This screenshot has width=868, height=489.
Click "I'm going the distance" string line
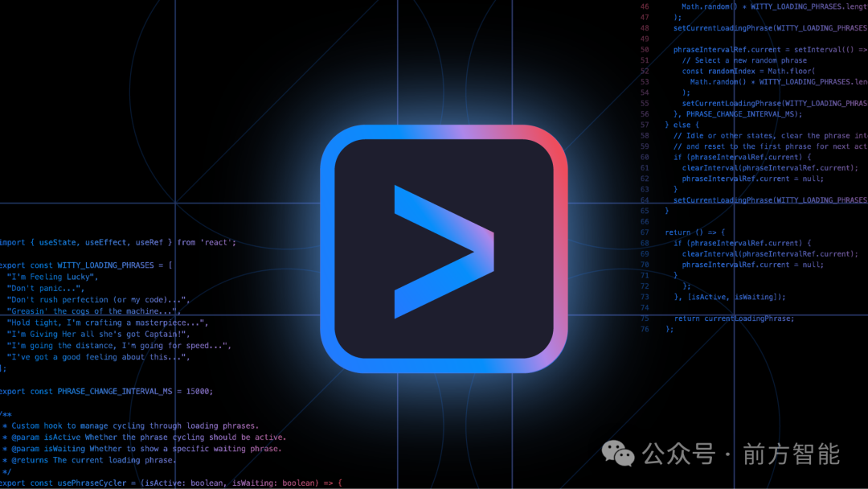point(119,346)
